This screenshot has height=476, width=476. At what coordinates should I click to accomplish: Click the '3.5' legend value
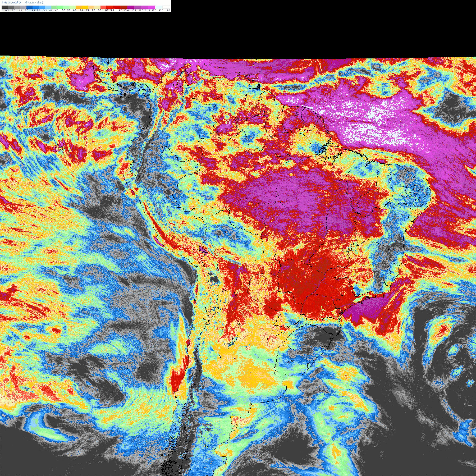[45, 10]
